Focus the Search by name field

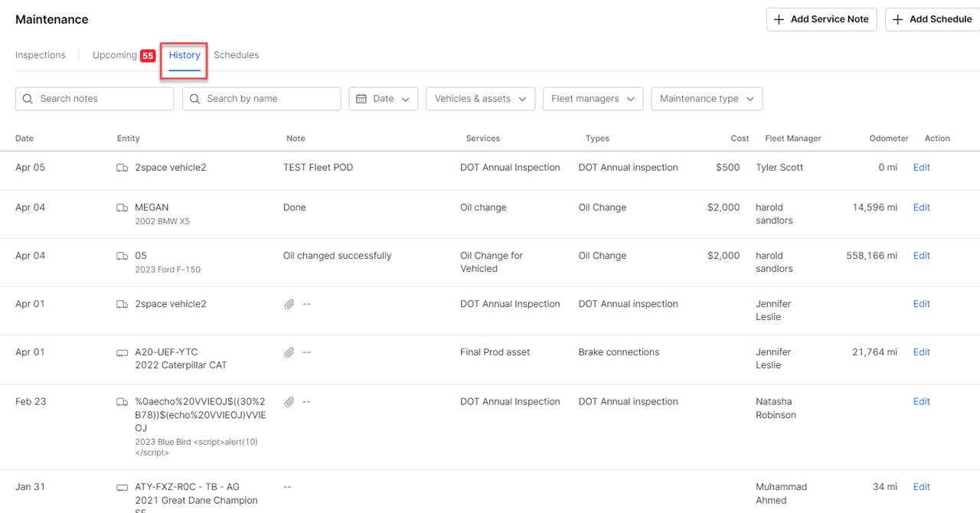(x=262, y=99)
